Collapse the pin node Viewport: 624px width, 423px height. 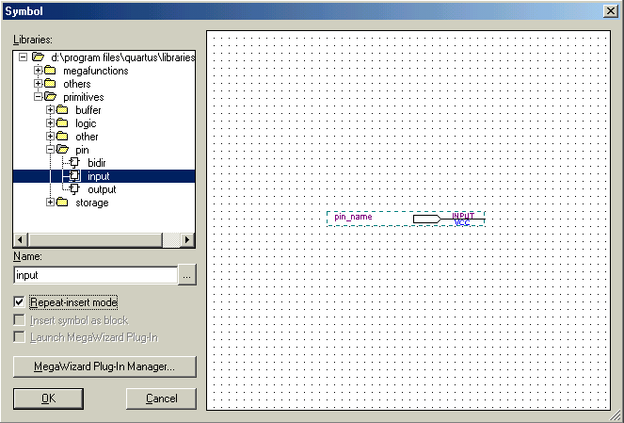click(x=50, y=150)
